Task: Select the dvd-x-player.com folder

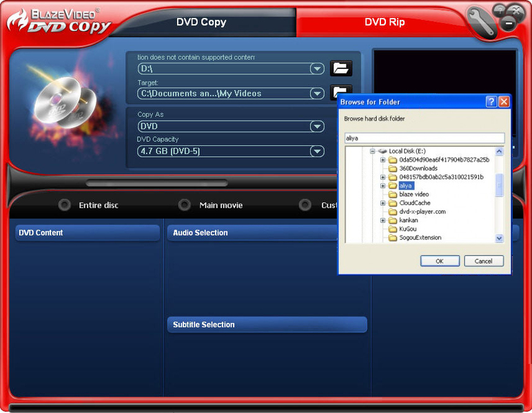Action: 422,211
